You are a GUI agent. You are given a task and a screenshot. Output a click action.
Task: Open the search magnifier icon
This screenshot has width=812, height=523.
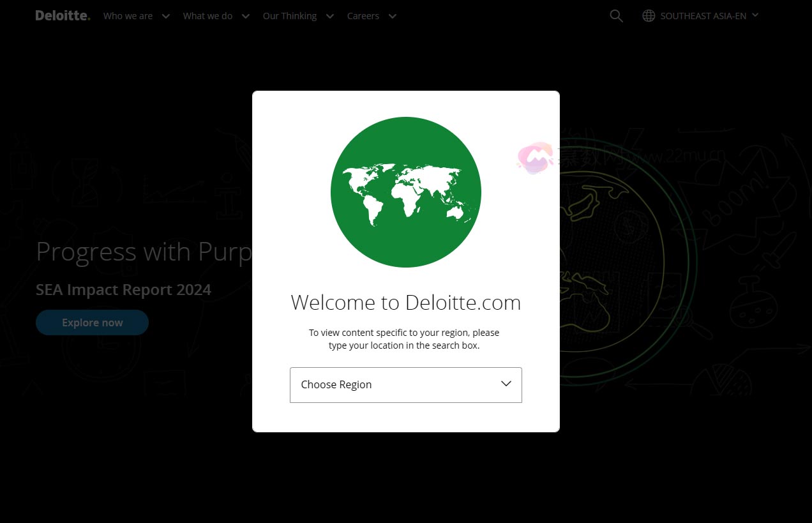tap(616, 16)
